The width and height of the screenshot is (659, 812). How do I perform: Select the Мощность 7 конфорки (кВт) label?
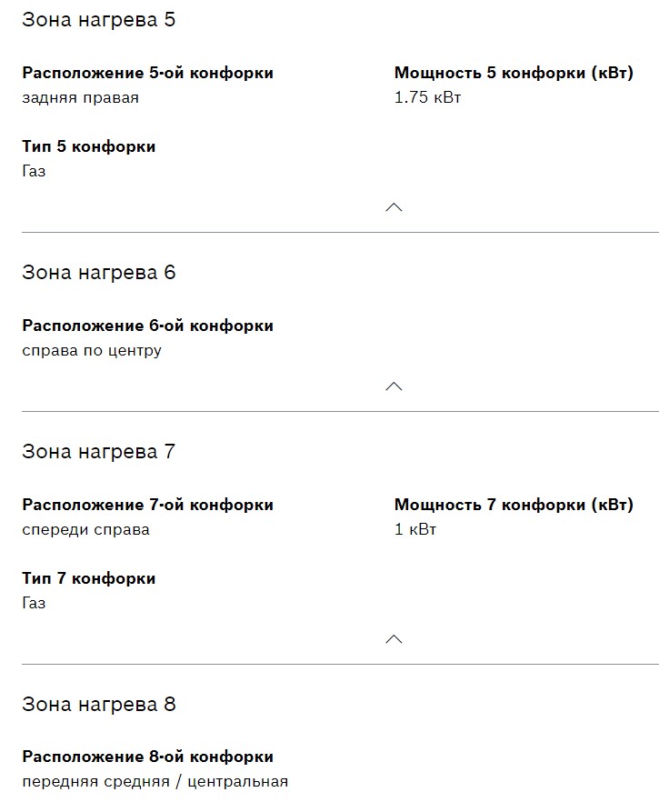pyautogui.click(x=514, y=505)
